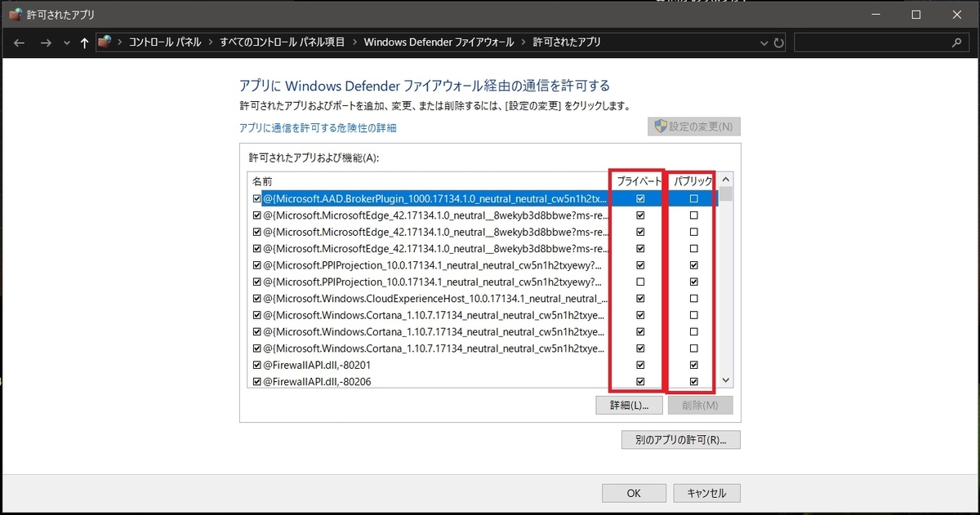
Task: Click the 詳細(L) button below the list
Action: pos(628,405)
